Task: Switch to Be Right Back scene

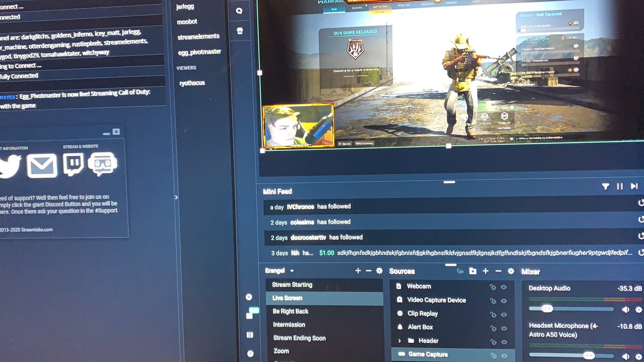Action: pos(324,312)
